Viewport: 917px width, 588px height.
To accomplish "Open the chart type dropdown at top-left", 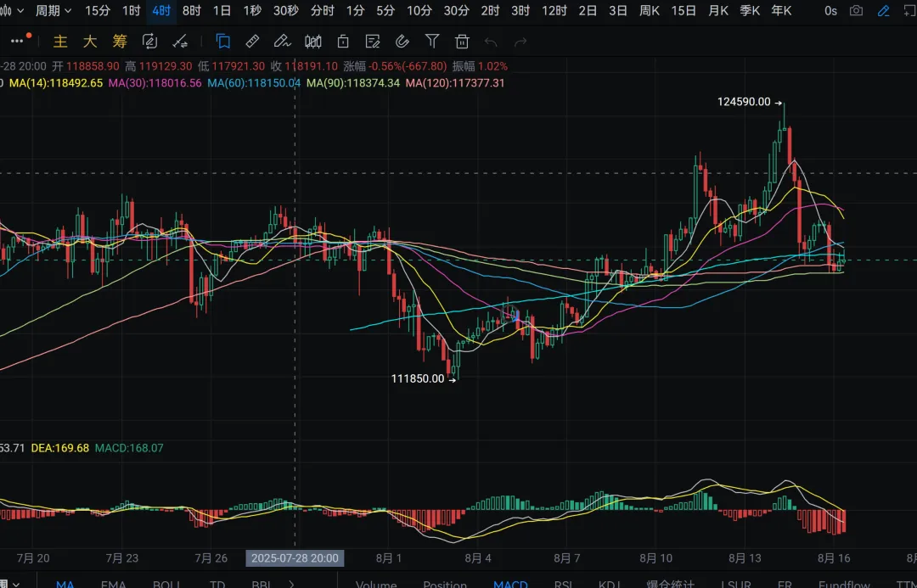I will pyautogui.click(x=11, y=10).
